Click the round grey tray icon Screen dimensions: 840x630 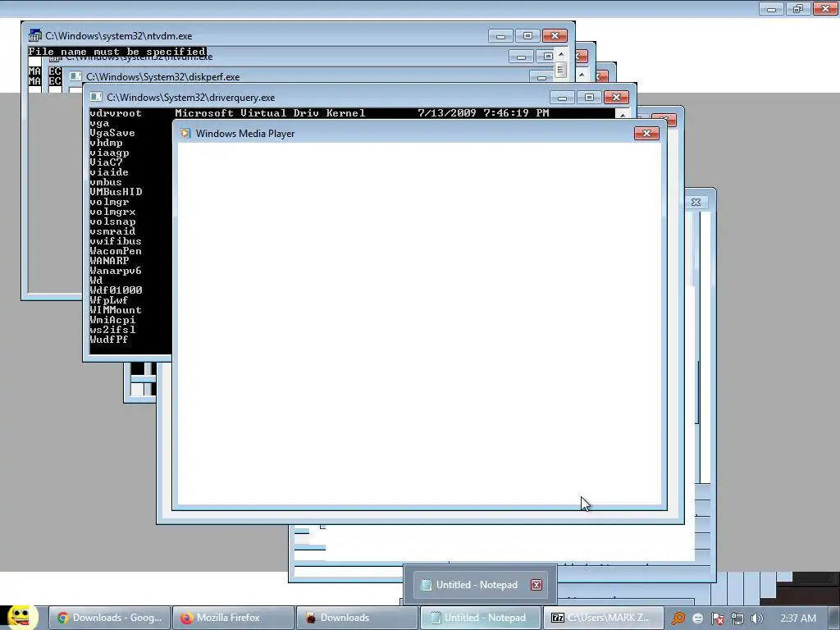pos(697,619)
